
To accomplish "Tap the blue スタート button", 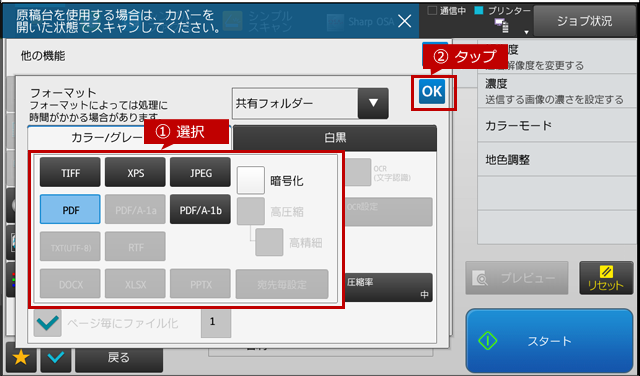I will [549, 341].
